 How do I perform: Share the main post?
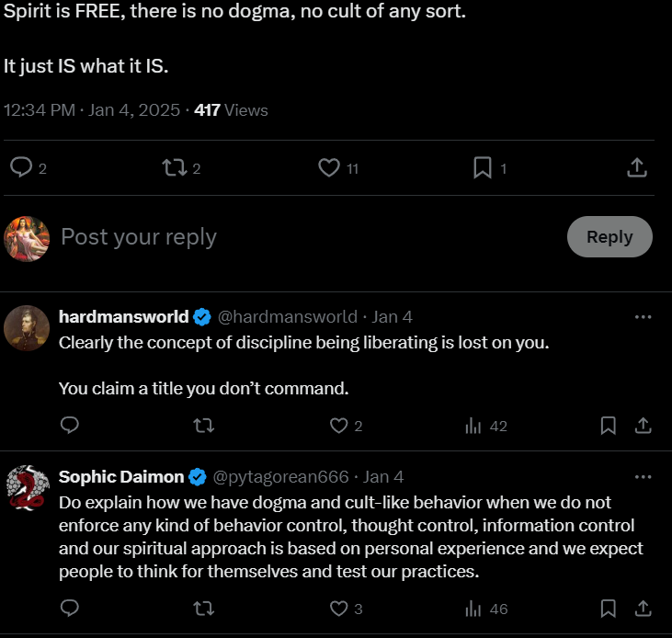(637, 167)
